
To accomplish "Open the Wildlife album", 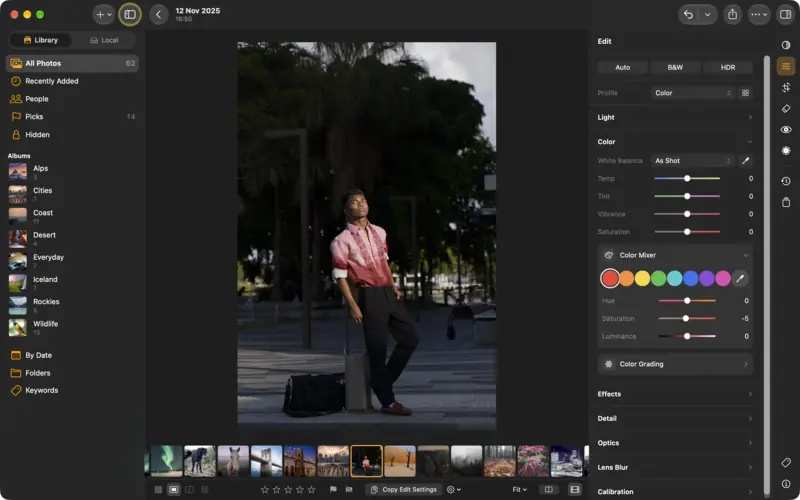I will coord(72,327).
